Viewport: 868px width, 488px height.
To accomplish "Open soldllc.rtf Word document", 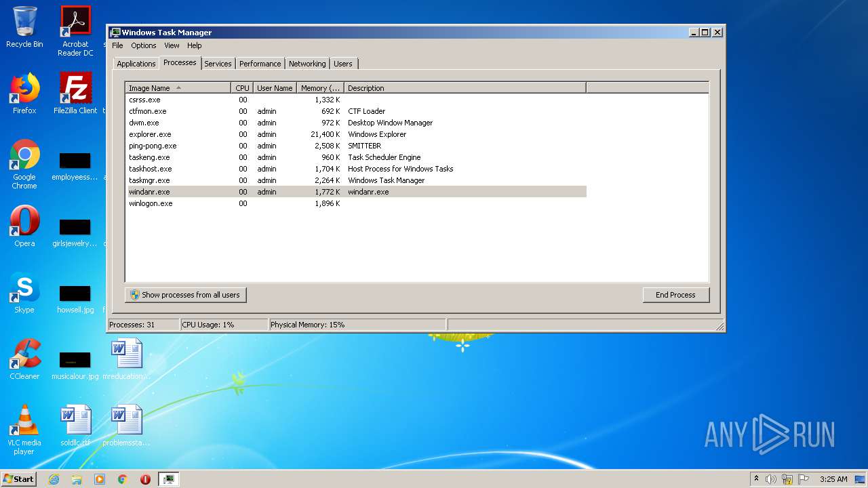I will (x=75, y=425).
